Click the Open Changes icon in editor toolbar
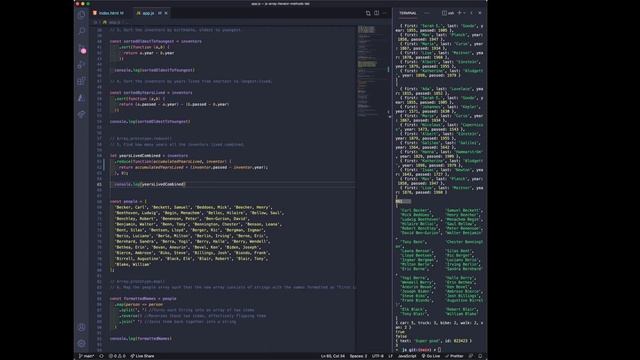640x360 pixels. (368, 13)
